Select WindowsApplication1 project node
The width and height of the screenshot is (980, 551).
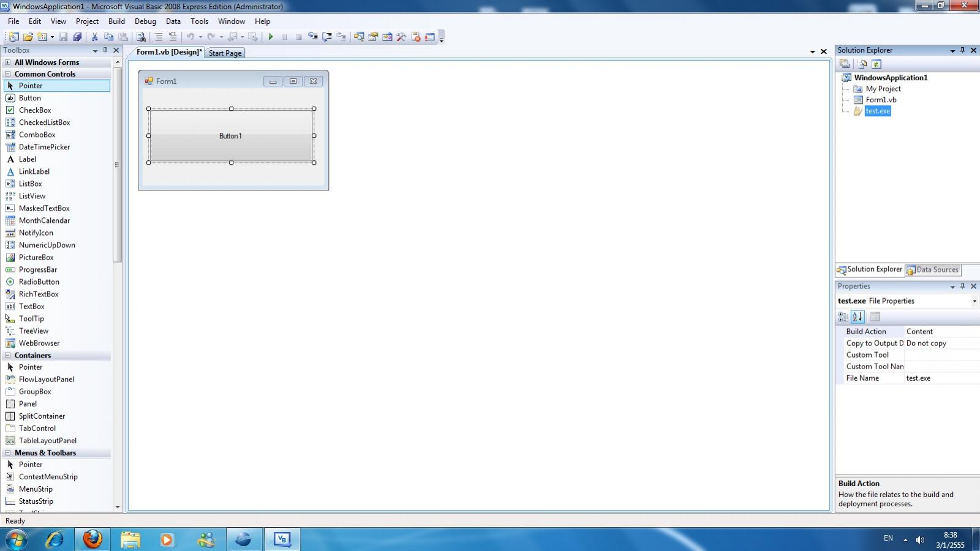(x=891, y=78)
